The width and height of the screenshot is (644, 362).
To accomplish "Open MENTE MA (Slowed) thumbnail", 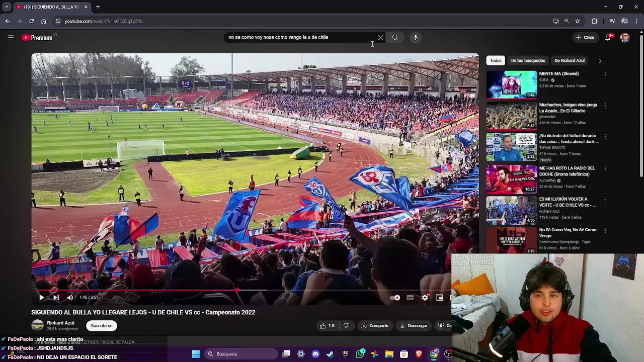I will [511, 84].
